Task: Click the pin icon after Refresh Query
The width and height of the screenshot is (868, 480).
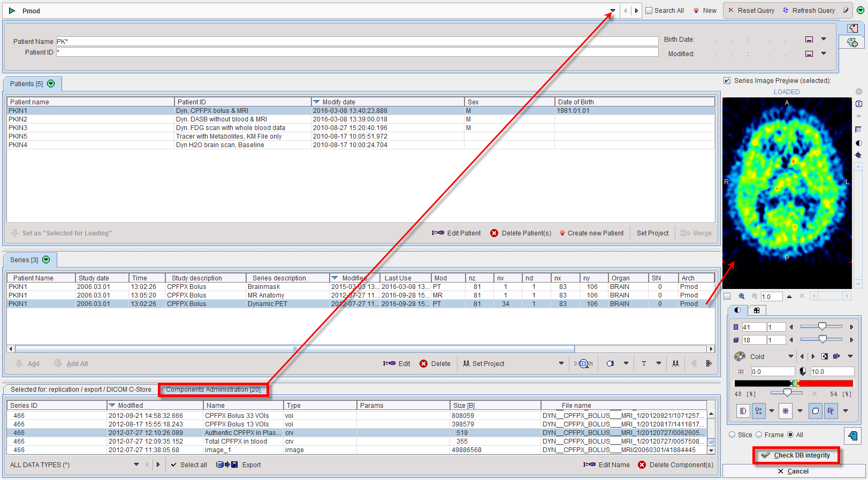Action: click(x=846, y=10)
